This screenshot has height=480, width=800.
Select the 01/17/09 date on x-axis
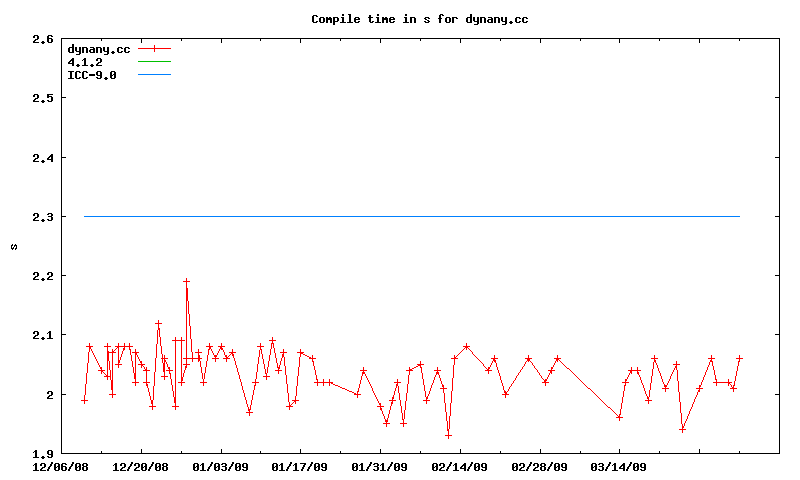pos(300,466)
